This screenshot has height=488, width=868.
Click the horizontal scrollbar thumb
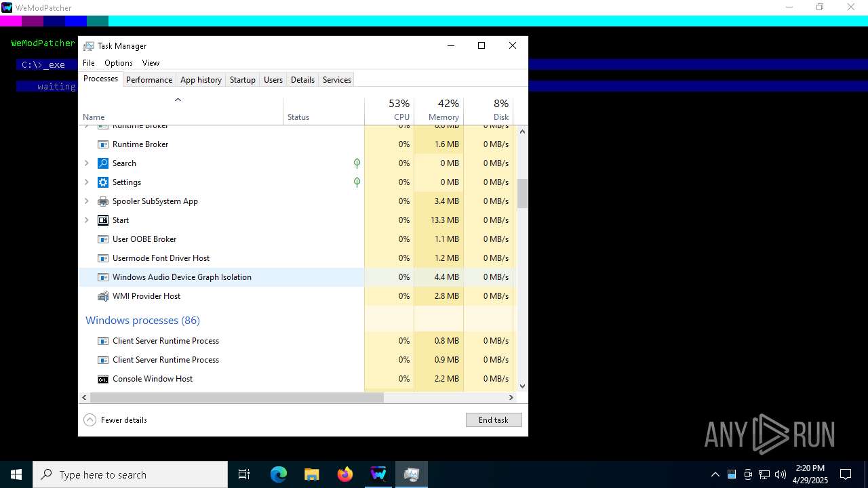point(236,398)
